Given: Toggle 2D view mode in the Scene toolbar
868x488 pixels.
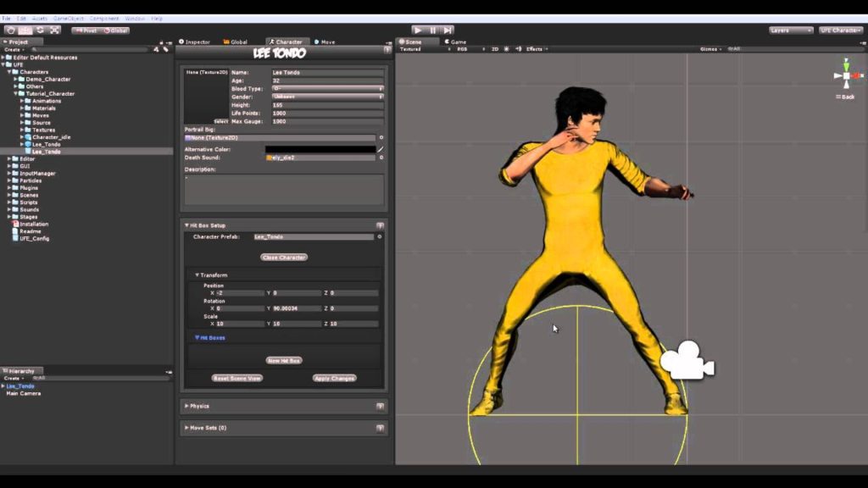Looking at the screenshot, I should 494,49.
